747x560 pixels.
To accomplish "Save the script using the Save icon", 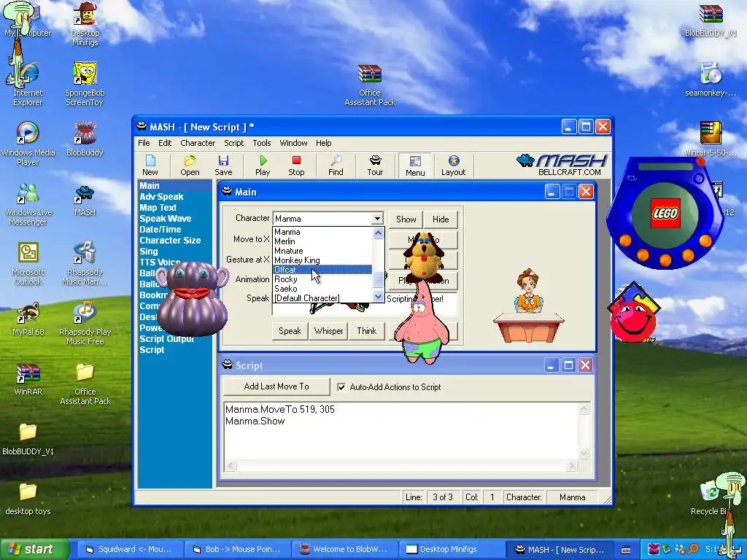I will 223,166.
